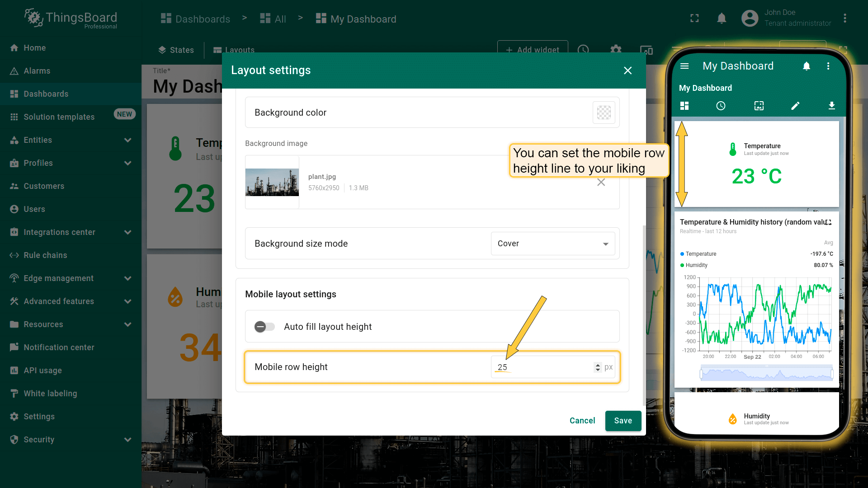Go to Solution templates page

point(59,117)
